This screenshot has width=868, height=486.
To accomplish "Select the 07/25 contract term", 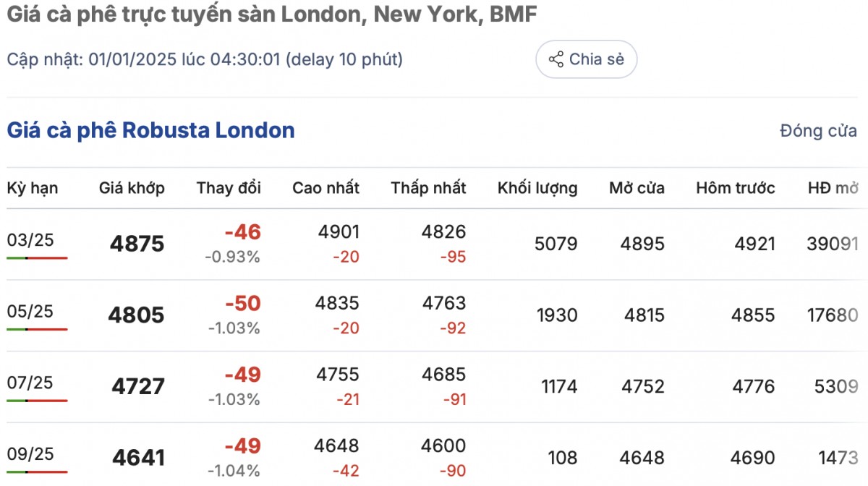I will click(30, 383).
